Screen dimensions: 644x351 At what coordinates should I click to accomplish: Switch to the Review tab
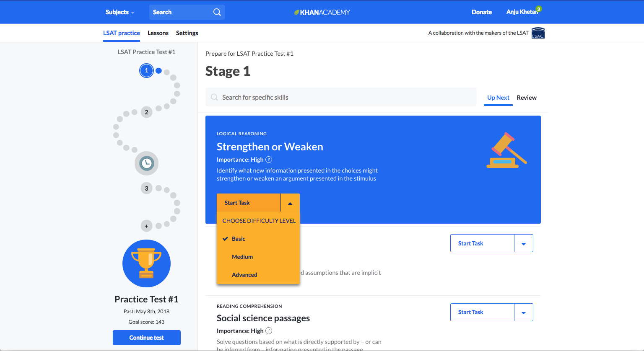[x=527, y=98]
